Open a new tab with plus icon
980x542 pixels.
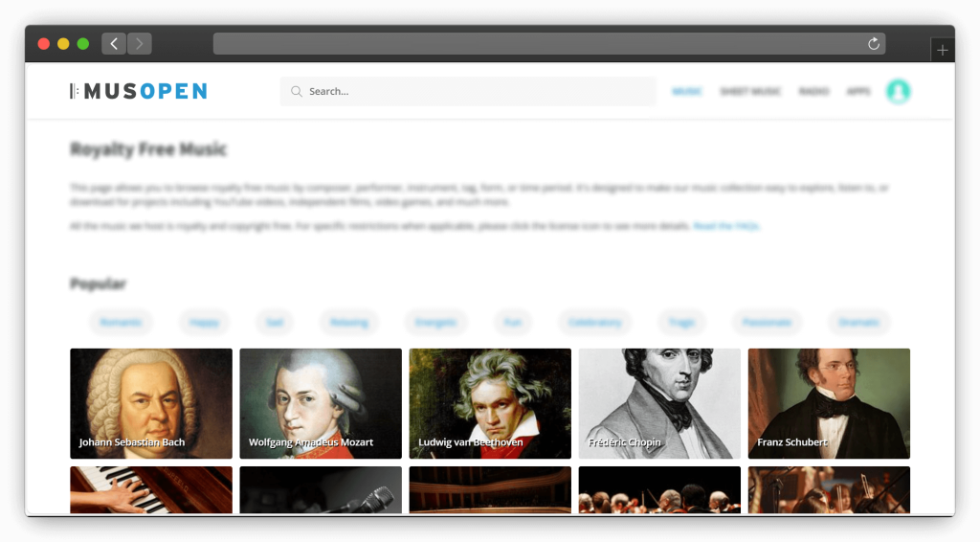coord(943,50)
